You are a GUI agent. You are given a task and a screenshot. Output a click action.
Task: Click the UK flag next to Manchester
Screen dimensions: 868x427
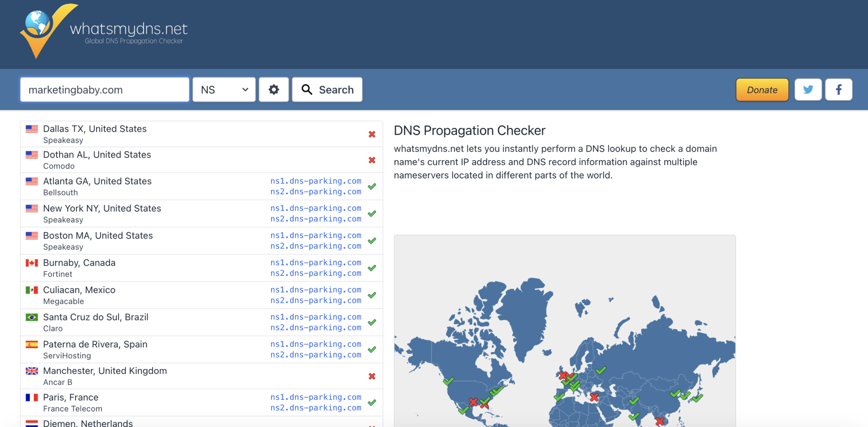pyautogui.click(x=31, y=371)
